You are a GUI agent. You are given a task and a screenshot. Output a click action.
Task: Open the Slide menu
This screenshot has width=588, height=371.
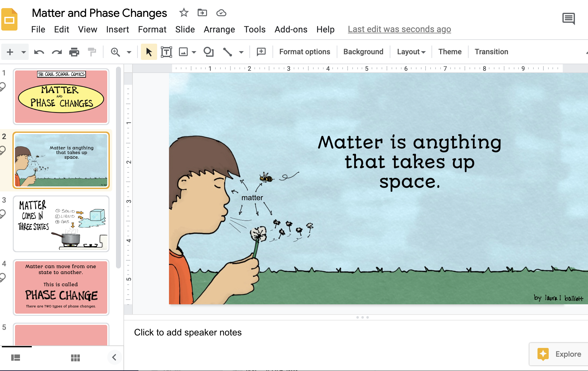point(185,29)
